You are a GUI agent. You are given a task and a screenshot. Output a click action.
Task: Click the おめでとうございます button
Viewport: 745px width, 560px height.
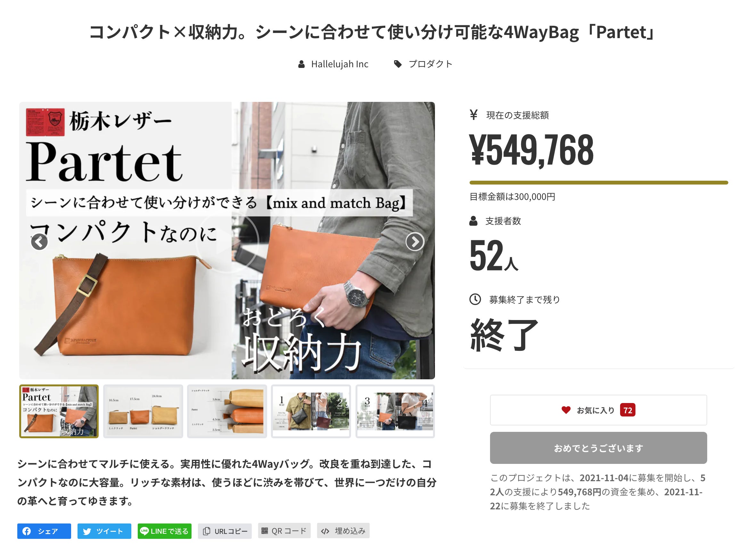pos(598,448)
